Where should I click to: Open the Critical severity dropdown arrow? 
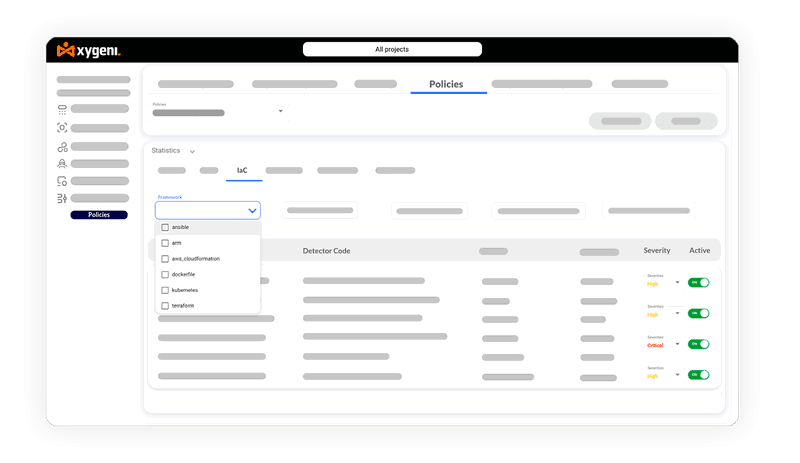click(677, 344)
